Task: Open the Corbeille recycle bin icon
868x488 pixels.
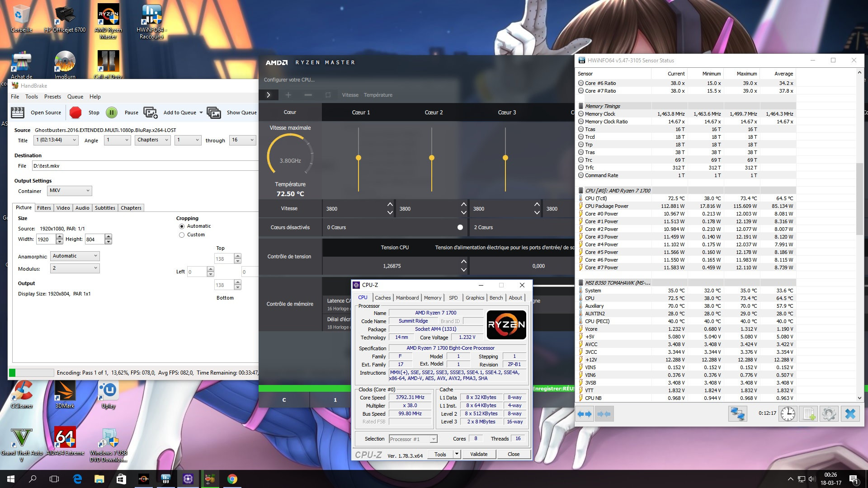Action: click(21, 19)
